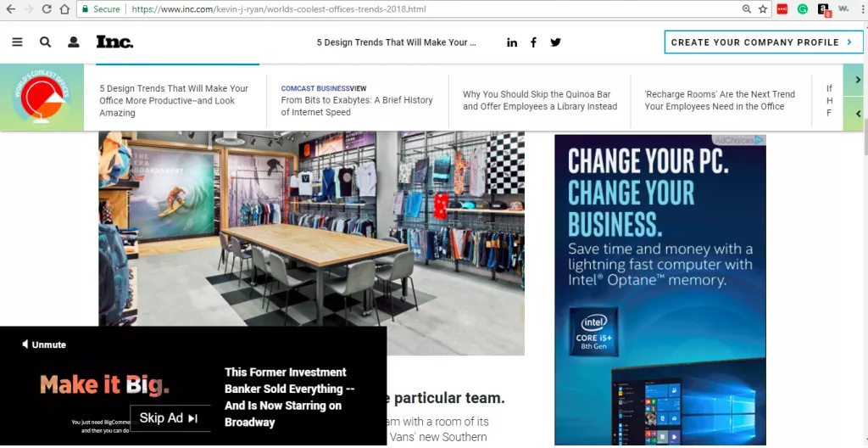Click the Grammarly extension icon
The image size is (868, 448).
803,9
